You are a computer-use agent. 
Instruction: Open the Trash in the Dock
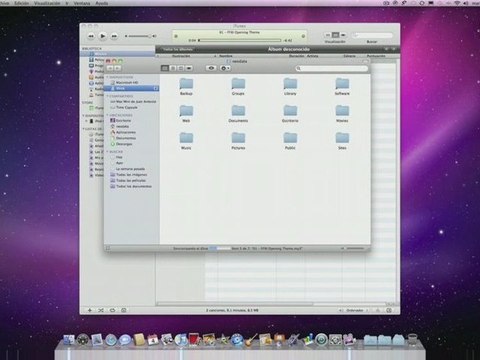[x=413, y=340]
